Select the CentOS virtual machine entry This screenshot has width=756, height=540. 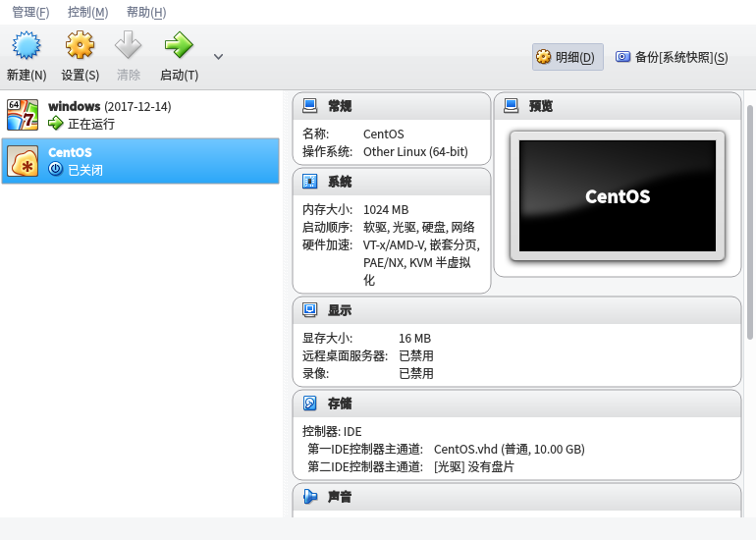(x=140, y=161)
